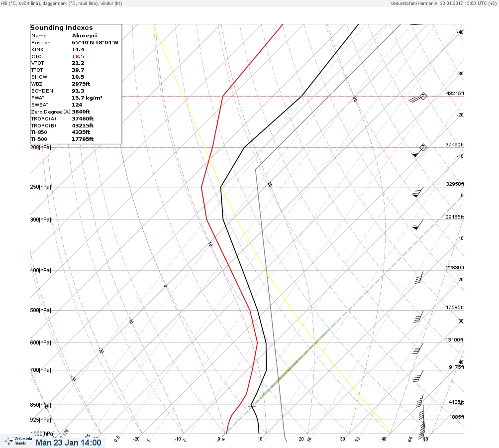Click the tropopause diamond marker at 43215ft
This screenshot has height=448, width=499.
[x=423, y=96]
